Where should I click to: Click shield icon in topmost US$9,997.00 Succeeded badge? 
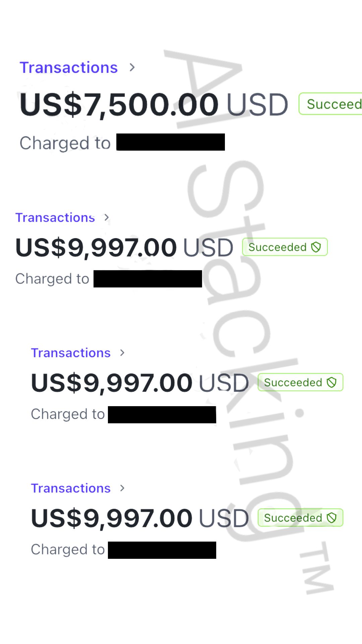(316, 247)
